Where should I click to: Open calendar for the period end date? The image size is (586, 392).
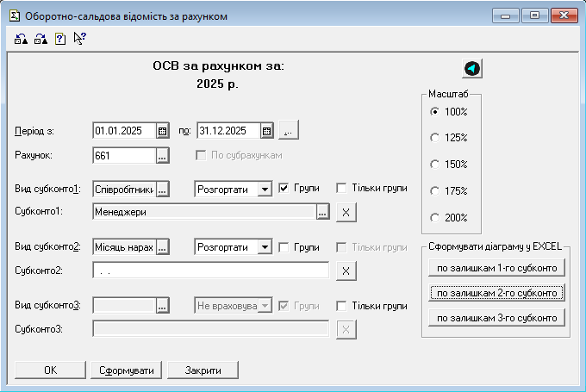coord(266,131)
